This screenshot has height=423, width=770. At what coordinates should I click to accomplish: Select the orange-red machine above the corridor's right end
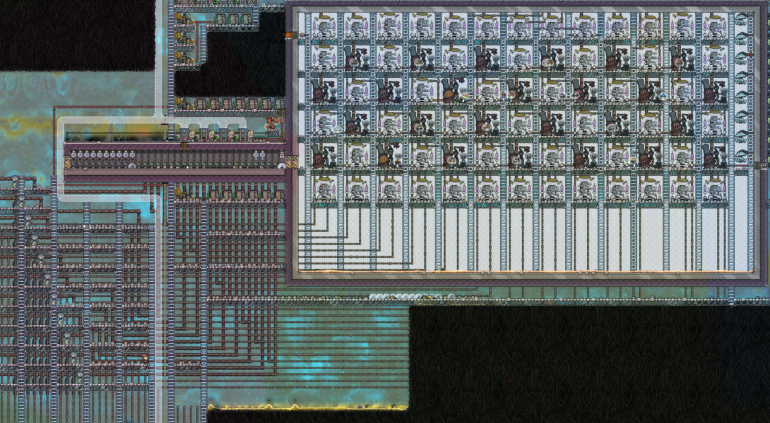(273, 125)
